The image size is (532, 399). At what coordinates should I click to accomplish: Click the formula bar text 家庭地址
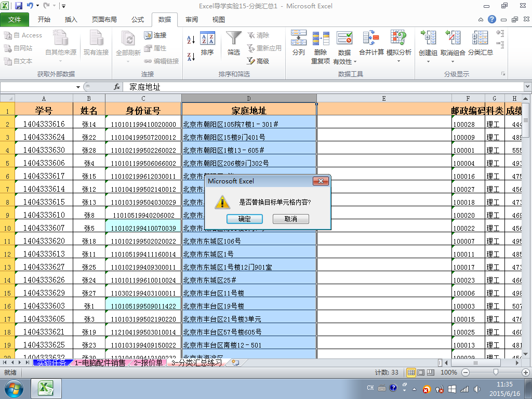(x=145, y=87)
